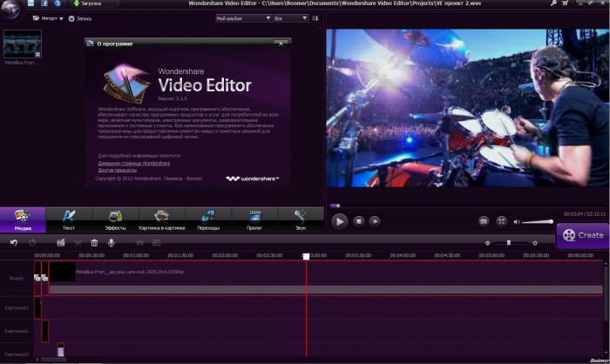Open the blue help question mark icon
Viewport: 610px width, 364px height.
[58, 3]
